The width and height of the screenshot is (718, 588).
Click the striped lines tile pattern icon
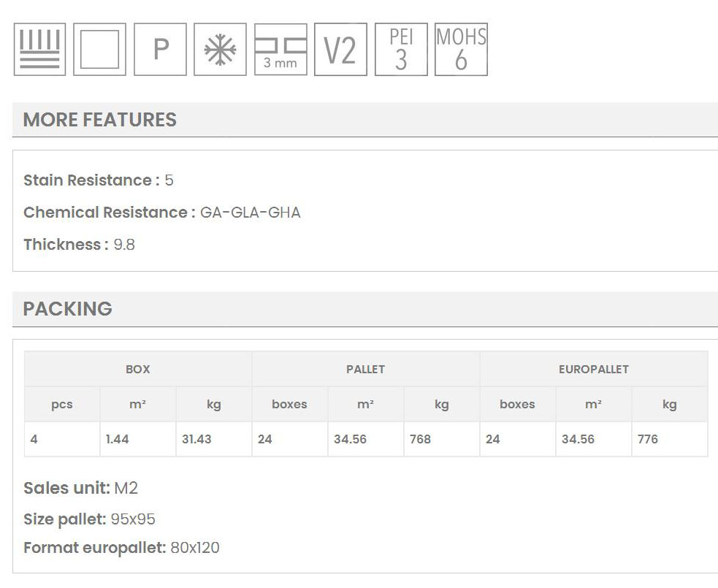click(39, 50)
